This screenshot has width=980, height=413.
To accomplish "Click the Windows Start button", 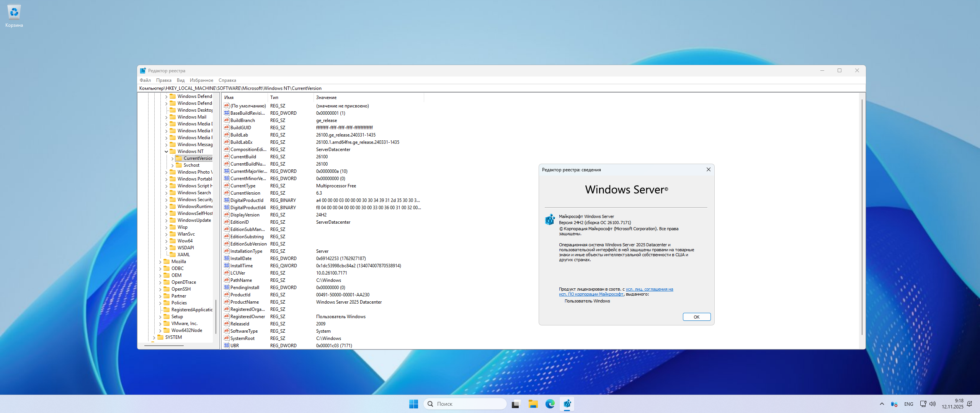I will (x=413, y=404).
